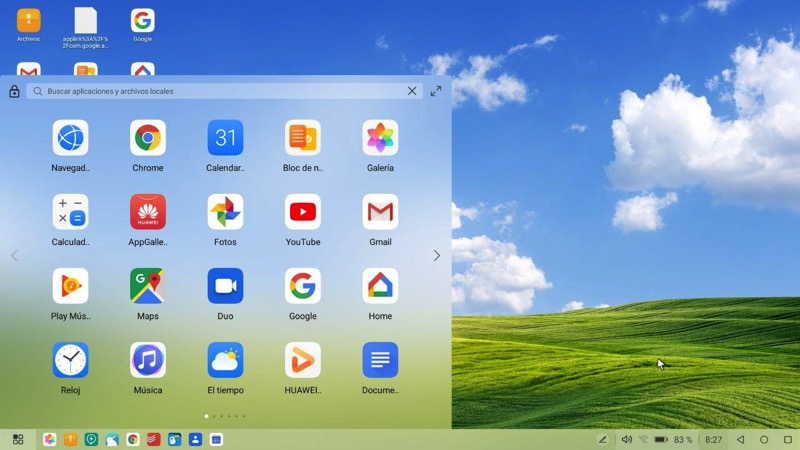This screenshot has width=800, height=450.
Task: Open Gmail in the app drawer
Action: (x=381, y=212)
